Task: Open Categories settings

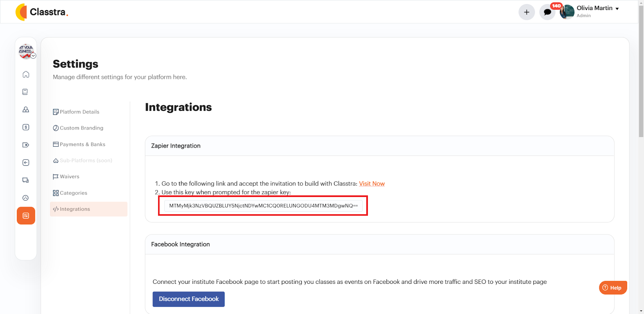Action: (70, 193)
